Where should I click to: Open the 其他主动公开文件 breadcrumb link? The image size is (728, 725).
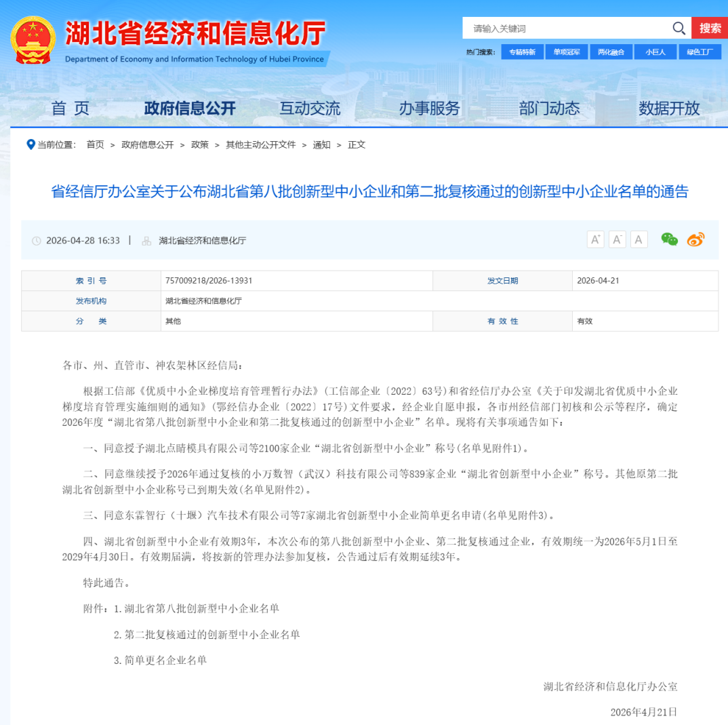point(260,144)
